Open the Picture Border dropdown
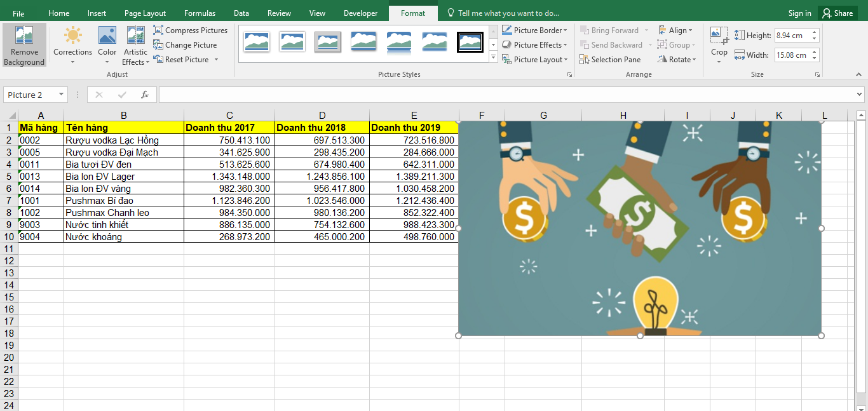 click(x=534, y=30)
